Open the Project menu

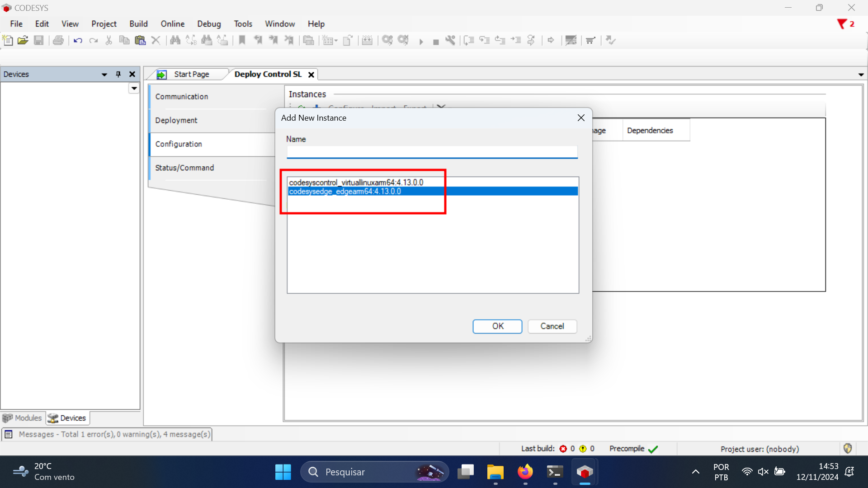pos(104,24)
